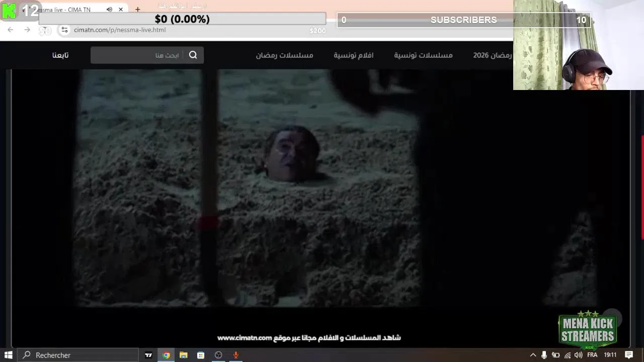Open the round clock-like taskbar app
The height and width of the screenshot is (362, 644).
[218, 355]
